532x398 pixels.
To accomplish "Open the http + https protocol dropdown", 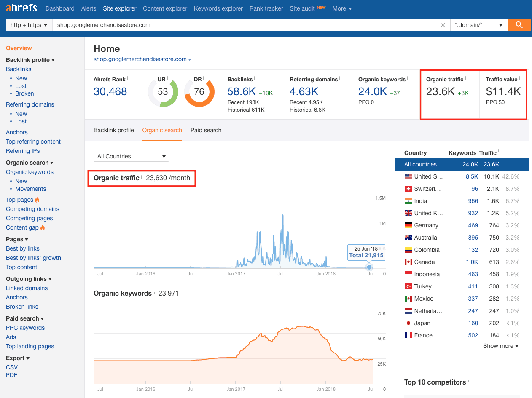I will [29, 25].
